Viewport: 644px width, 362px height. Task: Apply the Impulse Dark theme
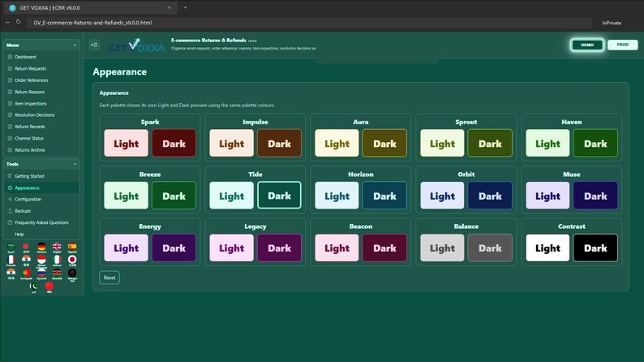pos(279,144)
